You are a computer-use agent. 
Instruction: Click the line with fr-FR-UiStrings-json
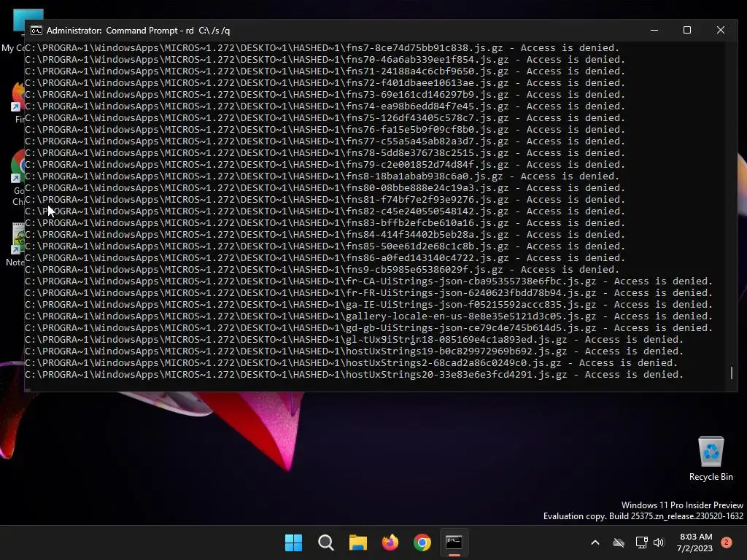coord(368,293)
